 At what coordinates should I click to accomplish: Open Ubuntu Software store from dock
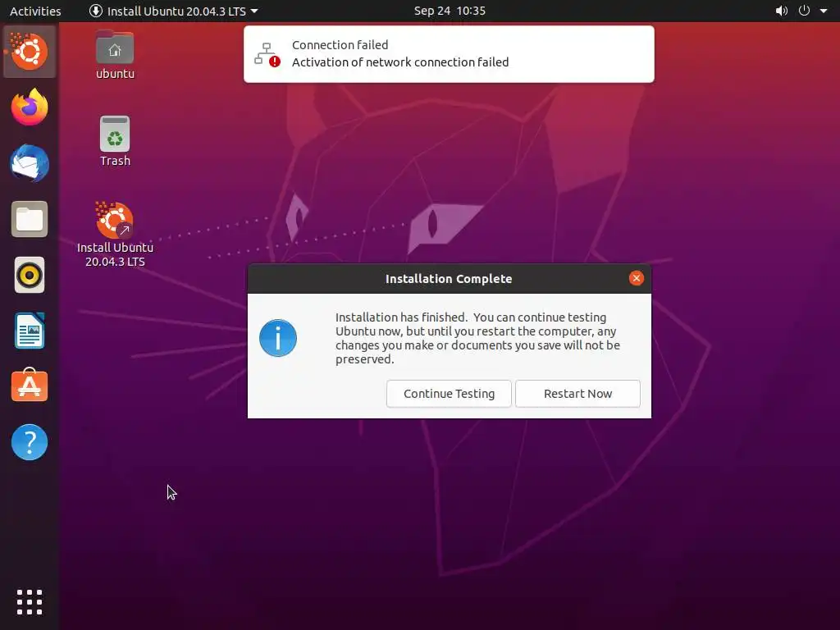(30, 386)
